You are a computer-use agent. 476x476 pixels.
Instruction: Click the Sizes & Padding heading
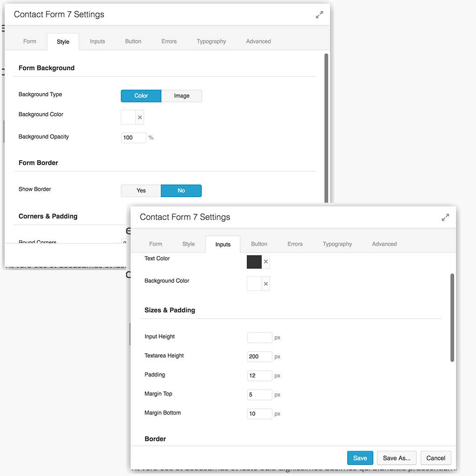tap(170, 310)
